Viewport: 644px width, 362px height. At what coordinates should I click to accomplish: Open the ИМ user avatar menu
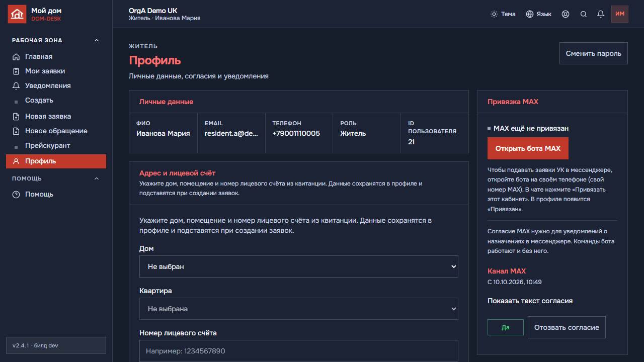click(620, 14)
